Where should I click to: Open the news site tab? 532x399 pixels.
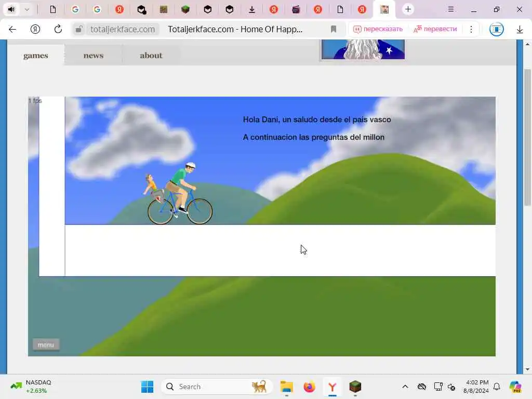pyautogui.click(x=94, y=55)
